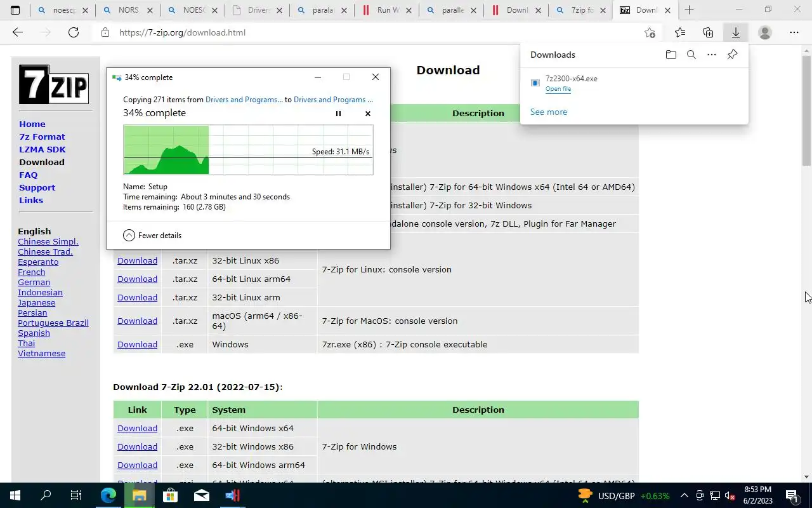
Task: Switch language to Chinese Simpl.
Action: 48,241
